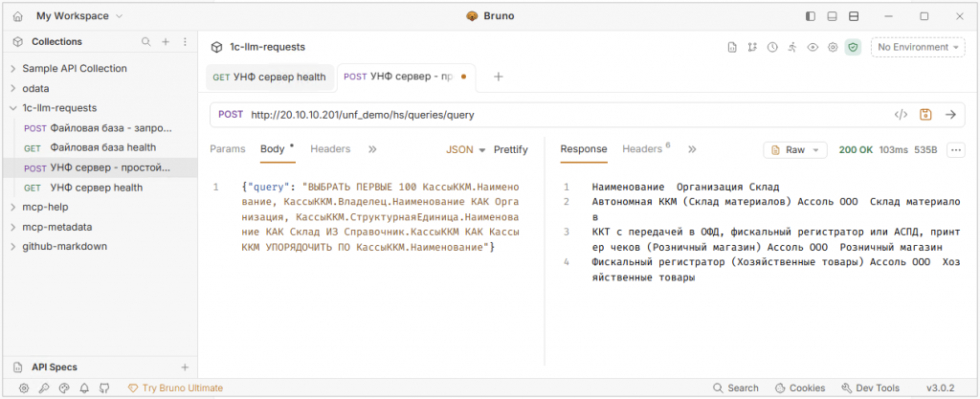Open the No Environment dropdown
980x399 pixels.
tap(917, 47)
